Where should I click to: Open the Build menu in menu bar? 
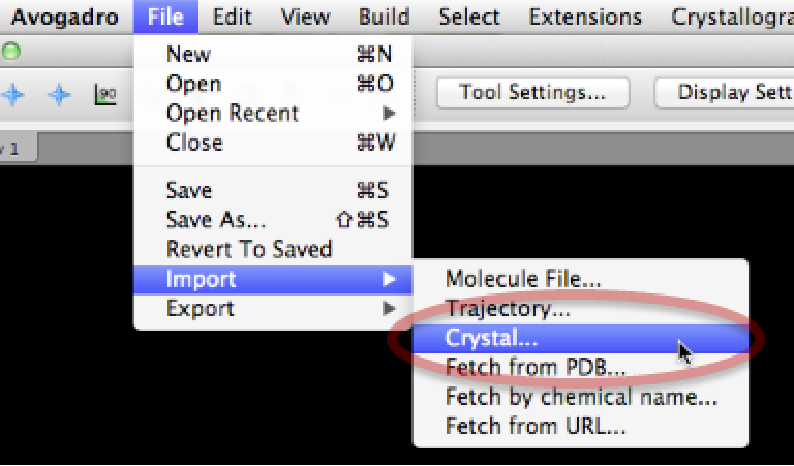(x=383, y=17)
